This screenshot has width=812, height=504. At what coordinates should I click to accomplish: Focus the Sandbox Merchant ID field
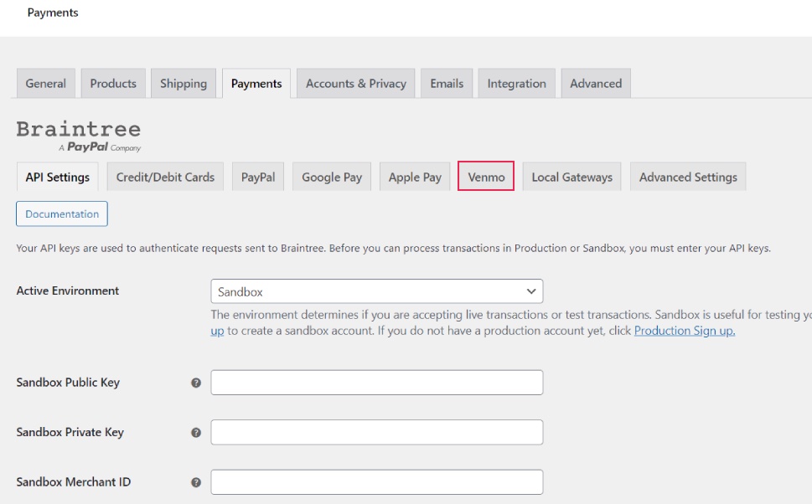tap(376, 481)
